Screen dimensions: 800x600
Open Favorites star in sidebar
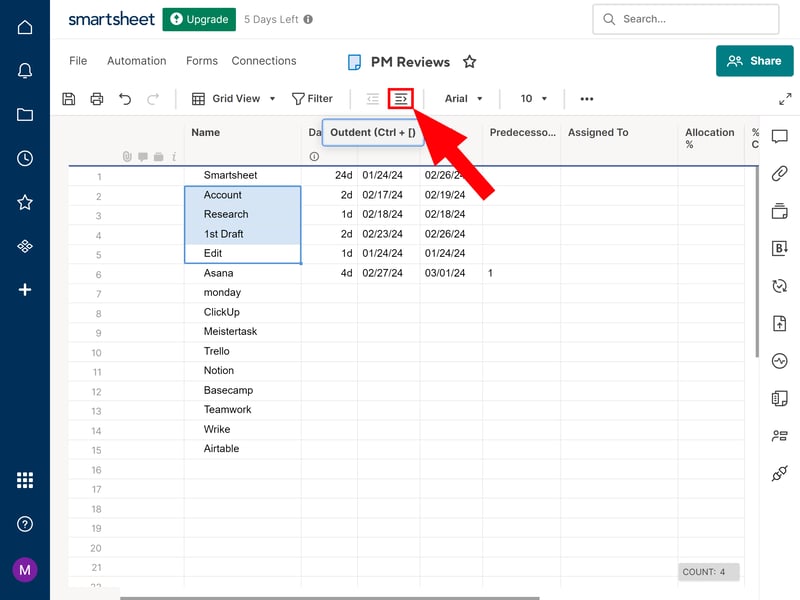24,202
